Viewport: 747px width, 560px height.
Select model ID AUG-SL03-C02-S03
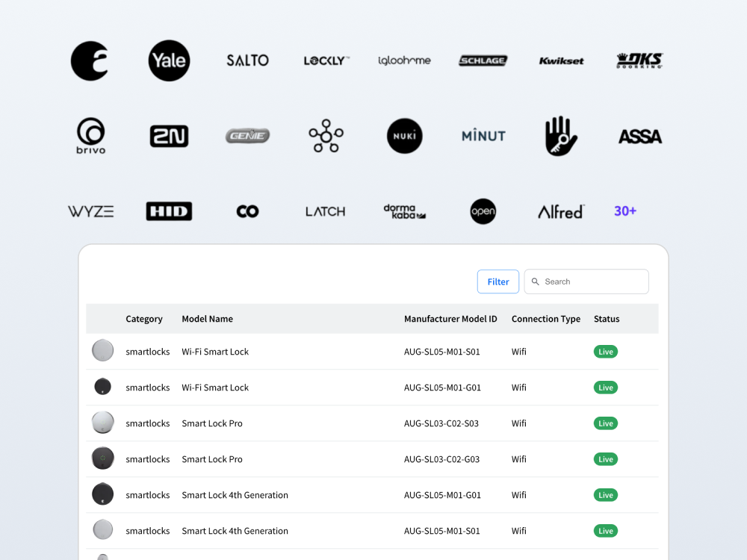coord(441,423)
